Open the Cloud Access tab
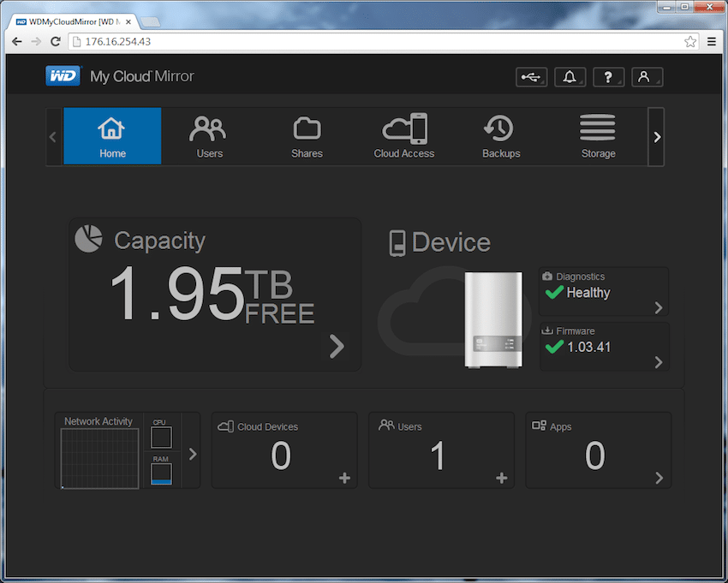Viewport: 728px width, 583px height. pyautogui.click(x=404, y=136)
